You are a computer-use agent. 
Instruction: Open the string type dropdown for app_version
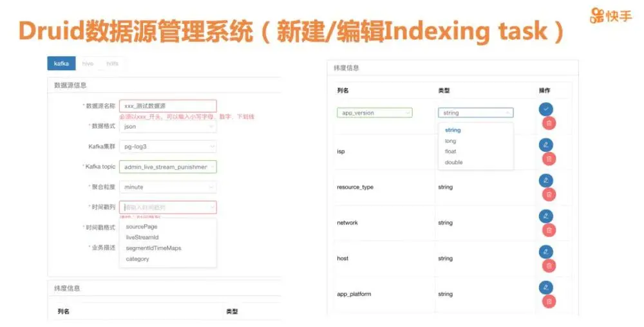point(476,113)
